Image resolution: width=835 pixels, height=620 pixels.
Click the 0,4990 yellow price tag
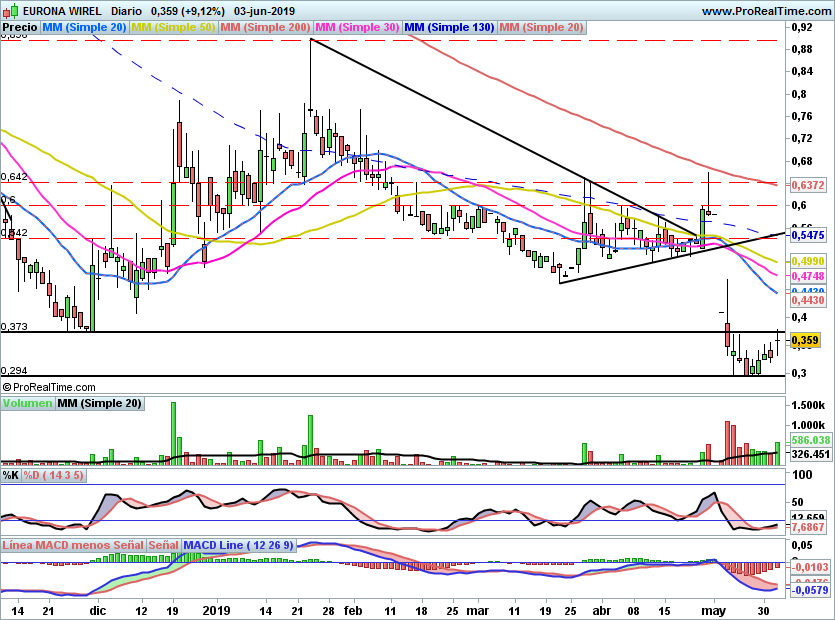click(808, 262)
